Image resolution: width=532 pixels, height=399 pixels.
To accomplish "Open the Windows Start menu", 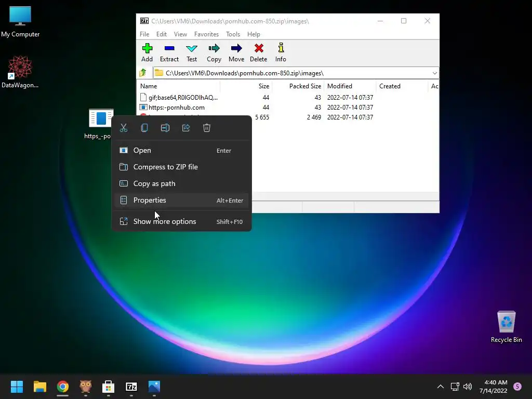I will [17, 387].
